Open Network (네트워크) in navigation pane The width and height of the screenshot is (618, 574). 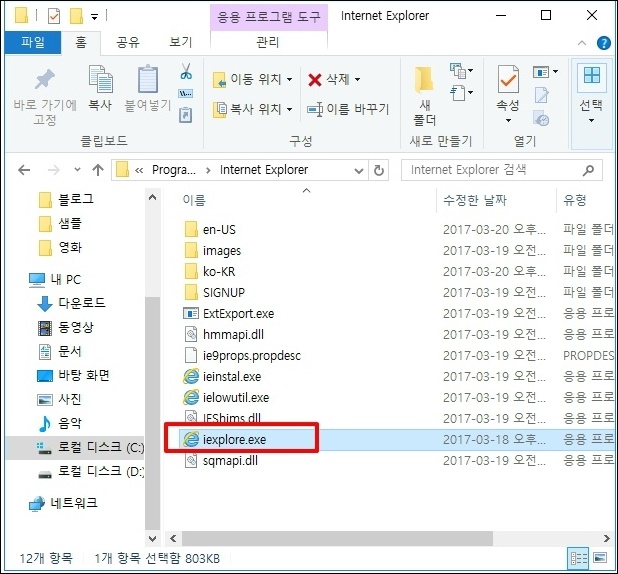(x=63, y=503)
